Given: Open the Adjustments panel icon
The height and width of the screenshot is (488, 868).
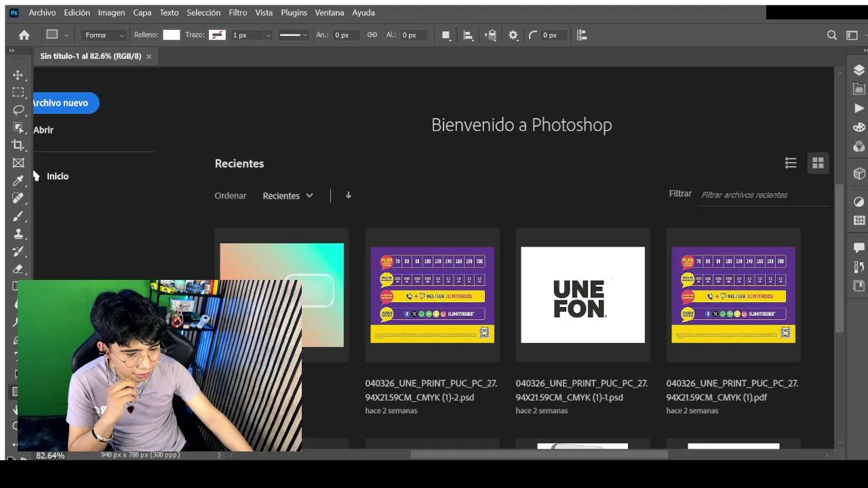Looking at the screenshot, I should (x=859, y=201).
